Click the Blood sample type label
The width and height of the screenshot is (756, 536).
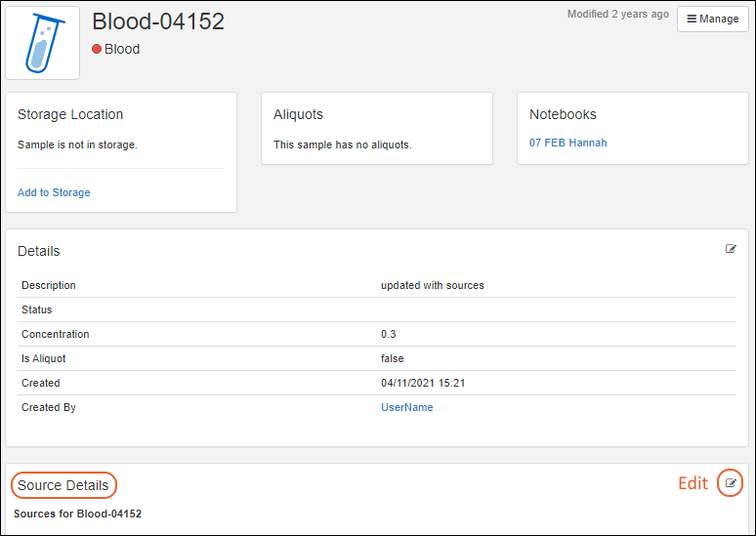(x=122, y=49)
